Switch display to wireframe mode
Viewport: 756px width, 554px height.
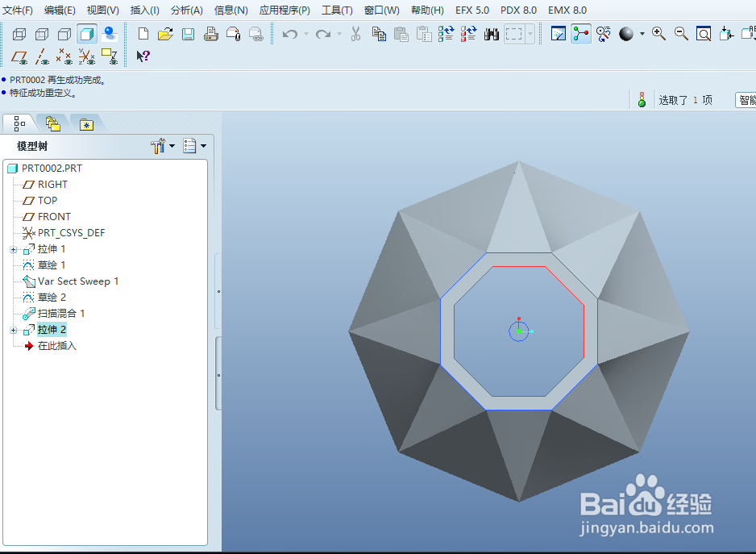tap(19, 34)
